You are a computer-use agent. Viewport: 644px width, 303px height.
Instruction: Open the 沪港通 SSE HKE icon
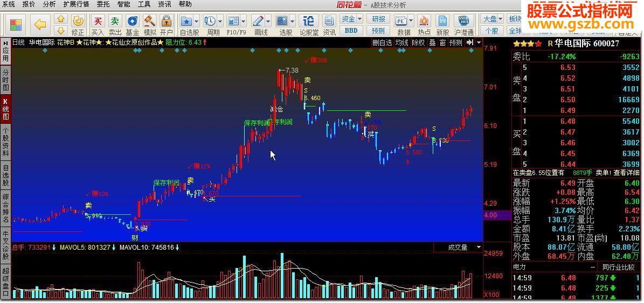click(463, 21)
